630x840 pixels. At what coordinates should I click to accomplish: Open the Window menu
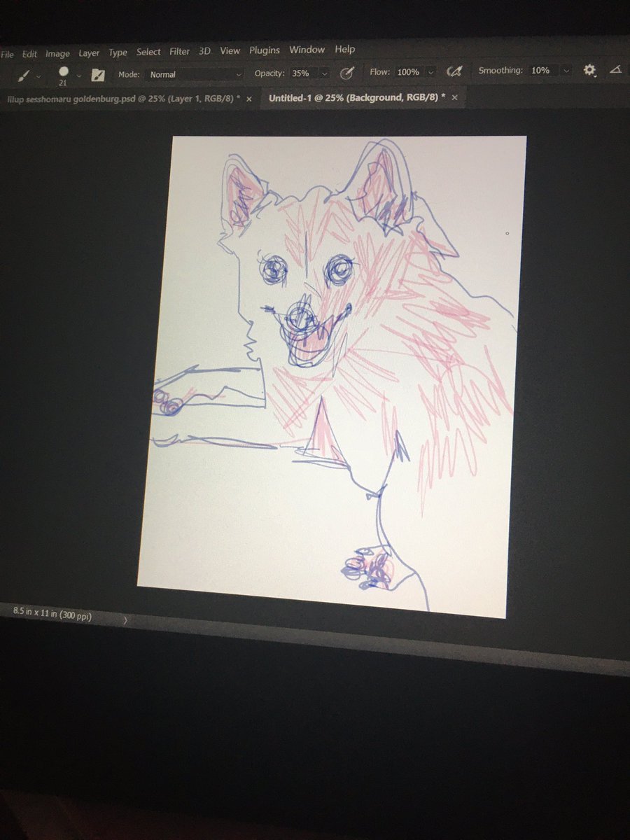pyautogui.click(x=307, y=50)
